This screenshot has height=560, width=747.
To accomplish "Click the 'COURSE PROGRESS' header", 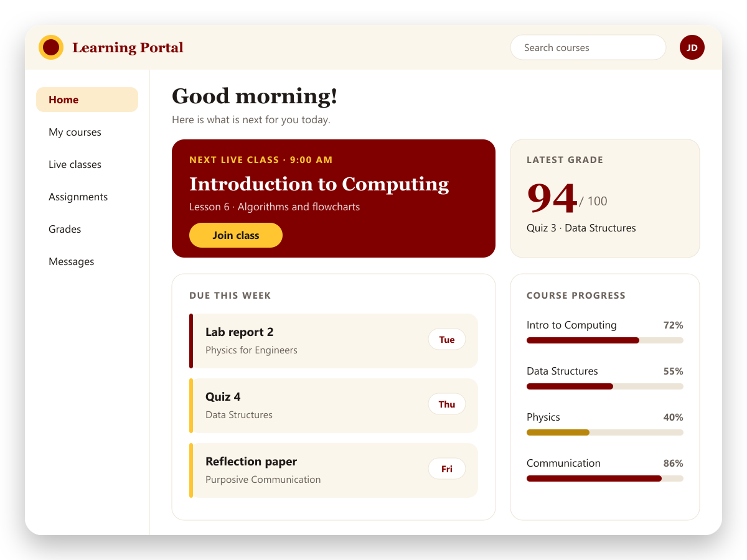I will [x=576, y=296].
